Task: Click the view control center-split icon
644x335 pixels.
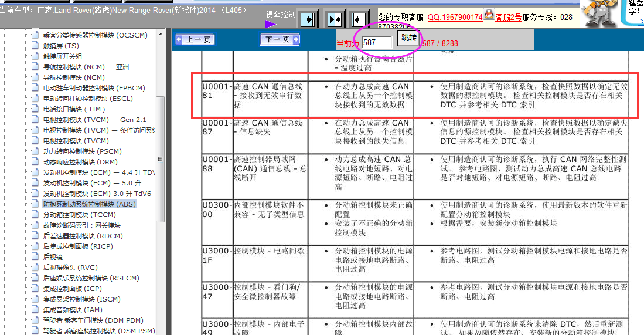Action: click(335, 19)
